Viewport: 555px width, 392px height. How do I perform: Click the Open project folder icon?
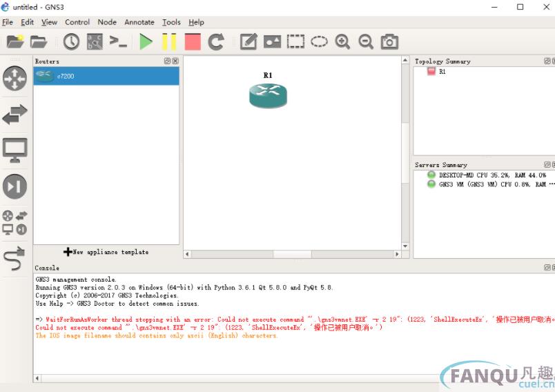39,41
